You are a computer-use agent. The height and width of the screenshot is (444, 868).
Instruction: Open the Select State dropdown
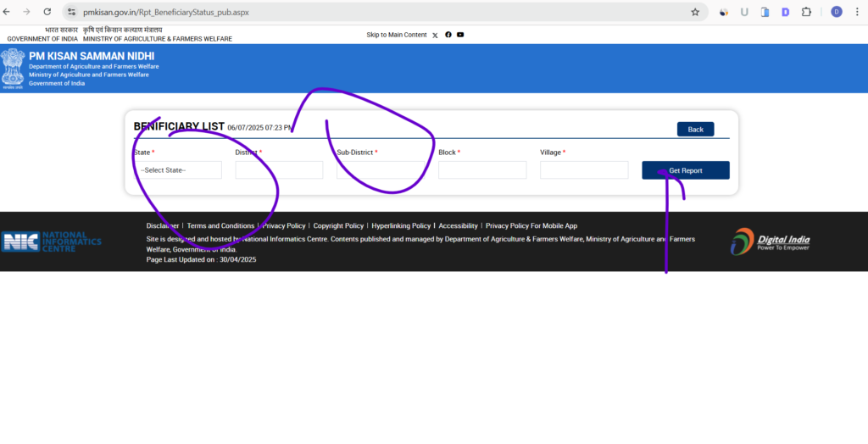(x=178, y=170)
